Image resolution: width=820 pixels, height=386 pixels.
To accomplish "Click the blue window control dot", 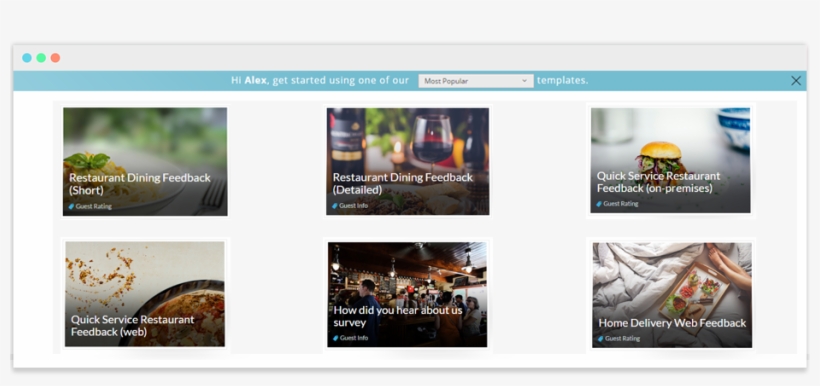I will tap(27, 58).
